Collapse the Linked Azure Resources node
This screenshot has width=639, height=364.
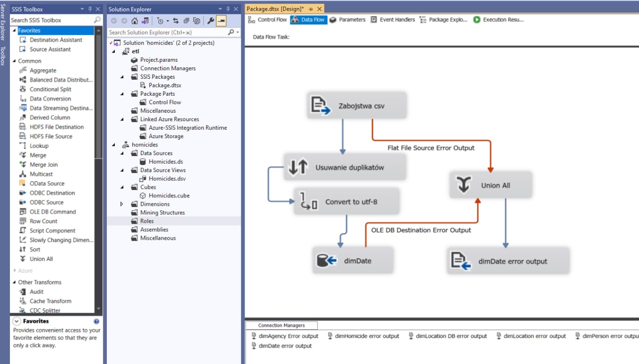click(122, 119)
